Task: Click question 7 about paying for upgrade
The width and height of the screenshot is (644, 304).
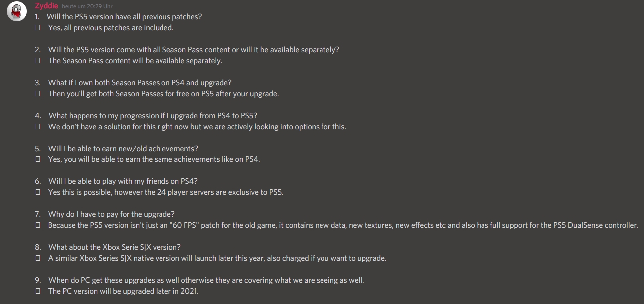Action: click(111, 214)
